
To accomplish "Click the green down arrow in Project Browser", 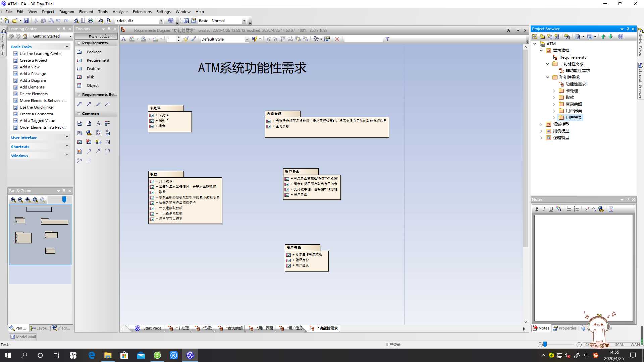I will [x=610, y=37].
